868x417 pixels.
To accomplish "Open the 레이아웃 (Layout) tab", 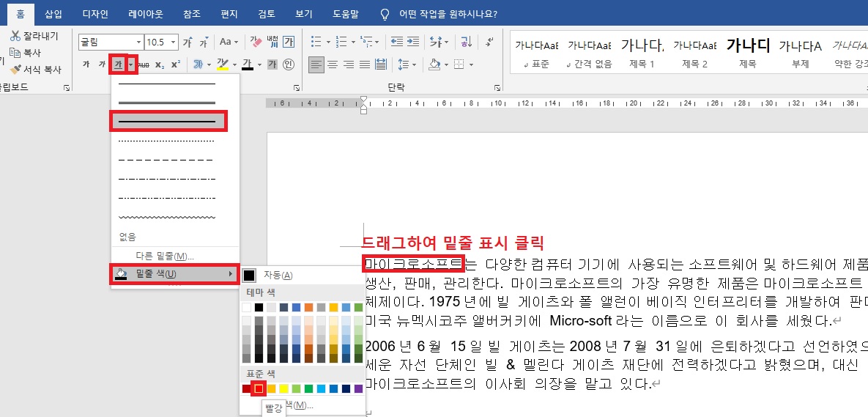I will point(146,14).
